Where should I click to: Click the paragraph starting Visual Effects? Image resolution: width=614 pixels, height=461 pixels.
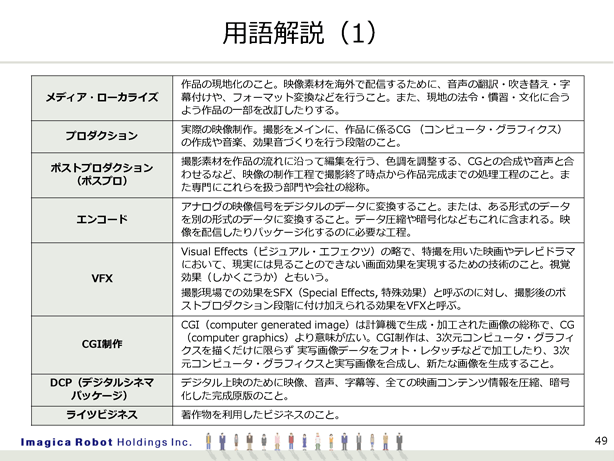pyautogui.click(x=378, y=264)
